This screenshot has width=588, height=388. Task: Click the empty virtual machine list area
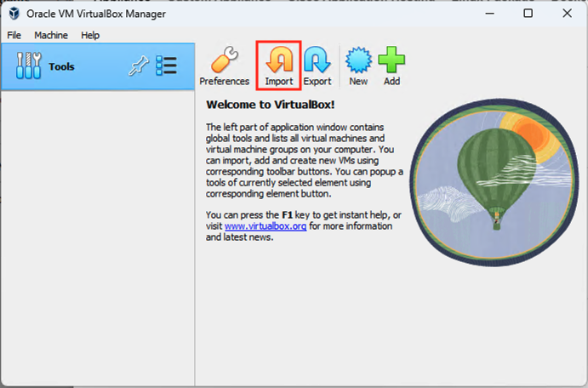click(x=97, y=238)
